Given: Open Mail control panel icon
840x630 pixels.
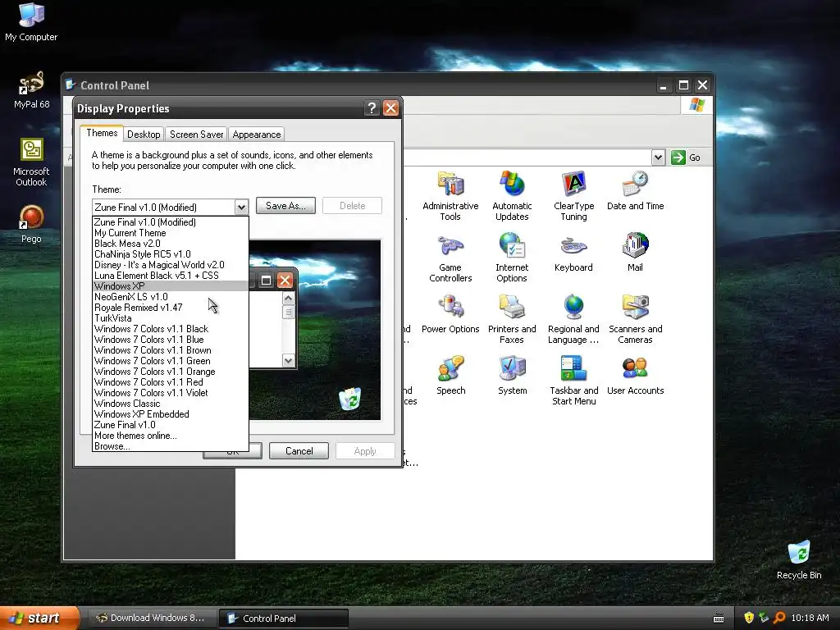Looking at the screenshot, I should (636, 253).
